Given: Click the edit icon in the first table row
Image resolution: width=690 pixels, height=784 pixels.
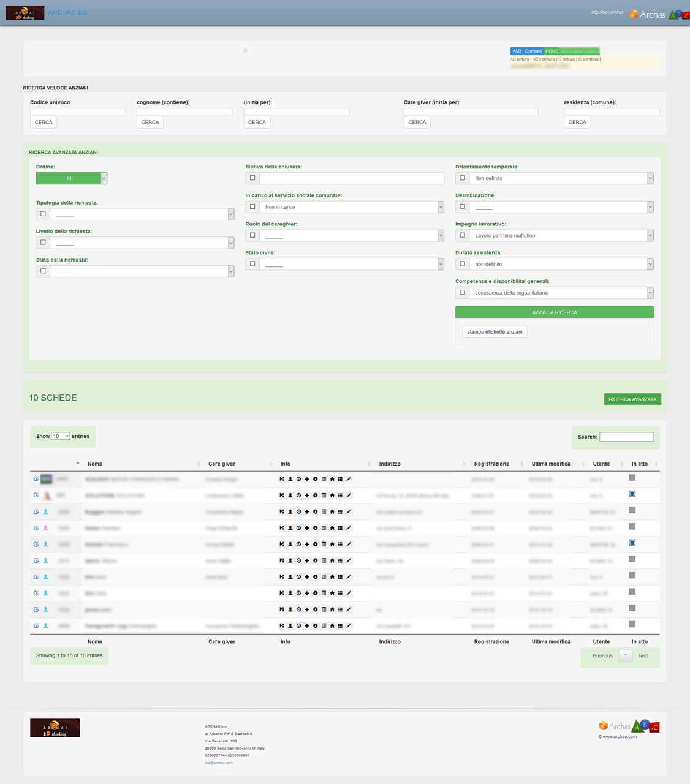Looking at the screenshot, I should [x=36, y=479].
